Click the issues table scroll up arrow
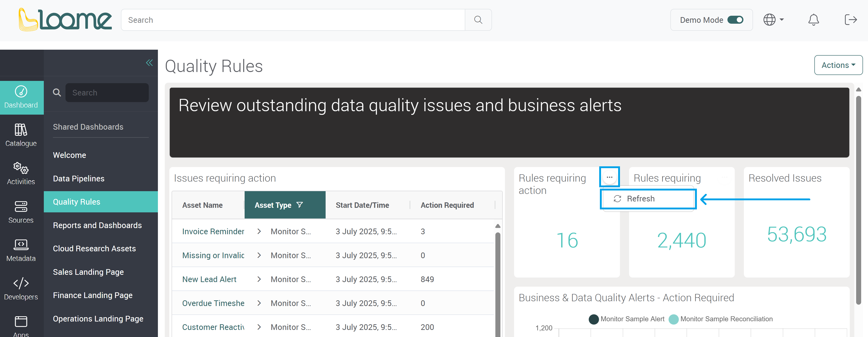868x337 pixels. [x=498, y=226]
